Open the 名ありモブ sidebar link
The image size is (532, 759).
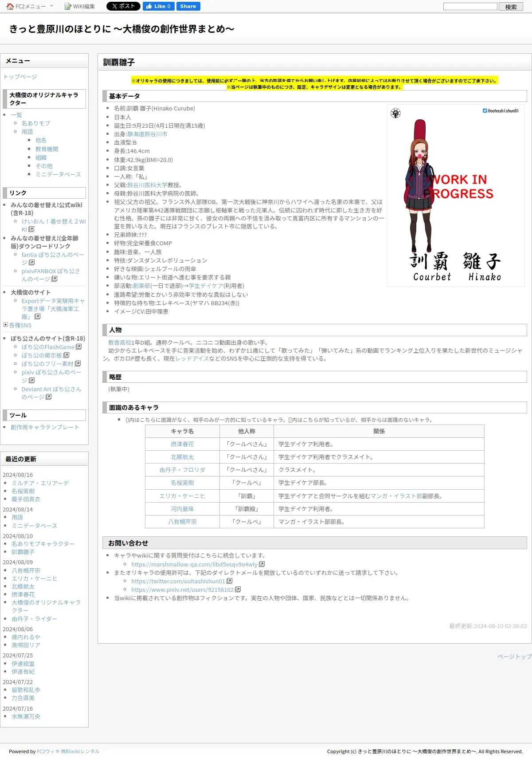pos(36,123)
